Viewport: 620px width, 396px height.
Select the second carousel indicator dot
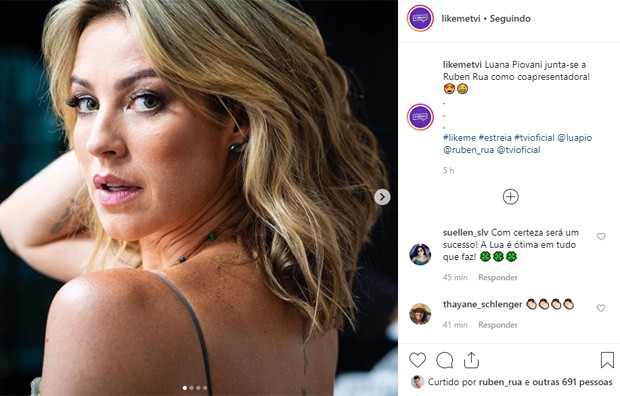tap(192, 388)
